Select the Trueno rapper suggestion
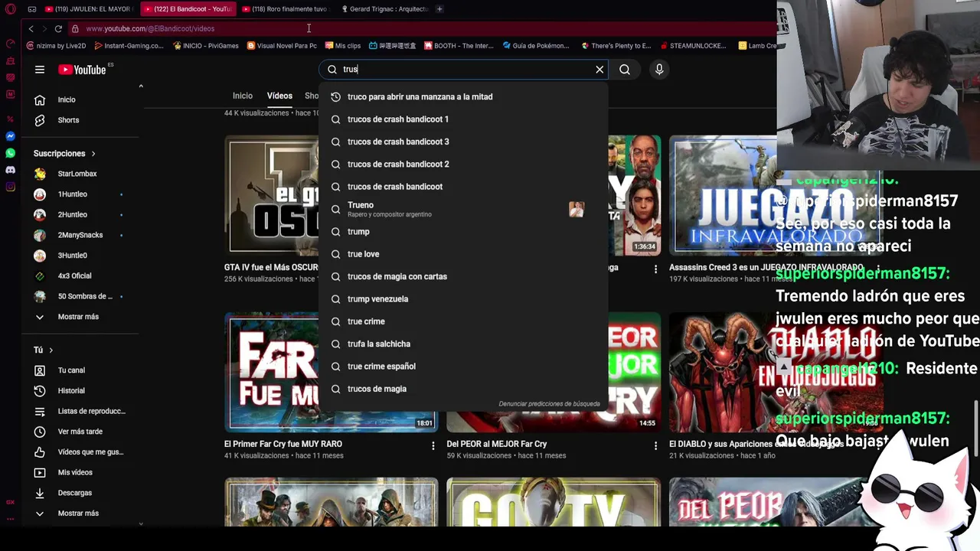Viewport: 980px width, 551px height. pos(463,209)
